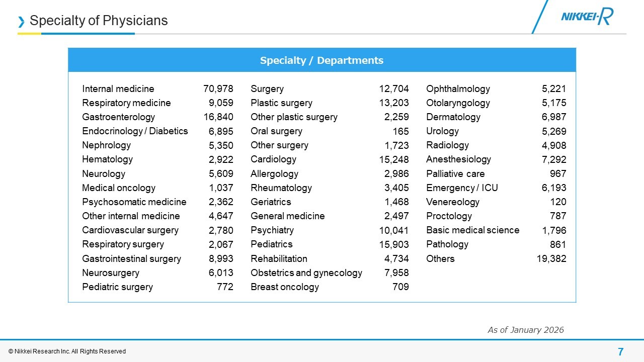Viewport: 644px width, 362px height.
Task: Click the Endocrinology / Diabetics entry
Action: (x=135, y=131)
